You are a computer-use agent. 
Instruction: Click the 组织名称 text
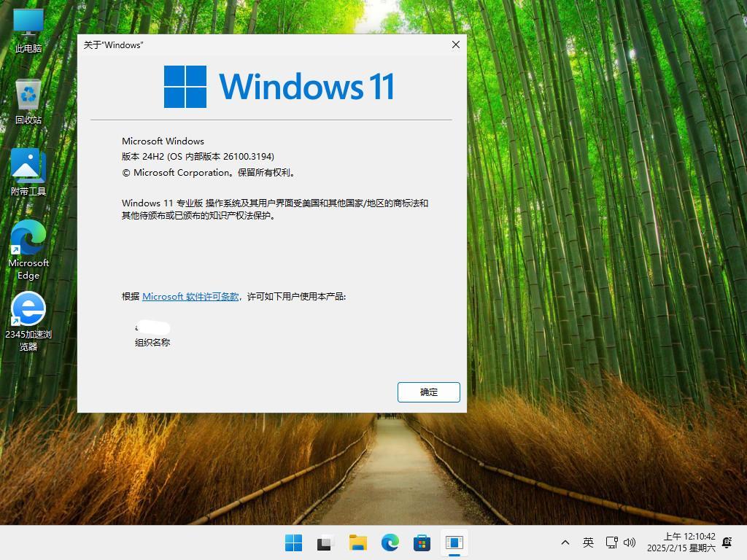tap(152, 342)
